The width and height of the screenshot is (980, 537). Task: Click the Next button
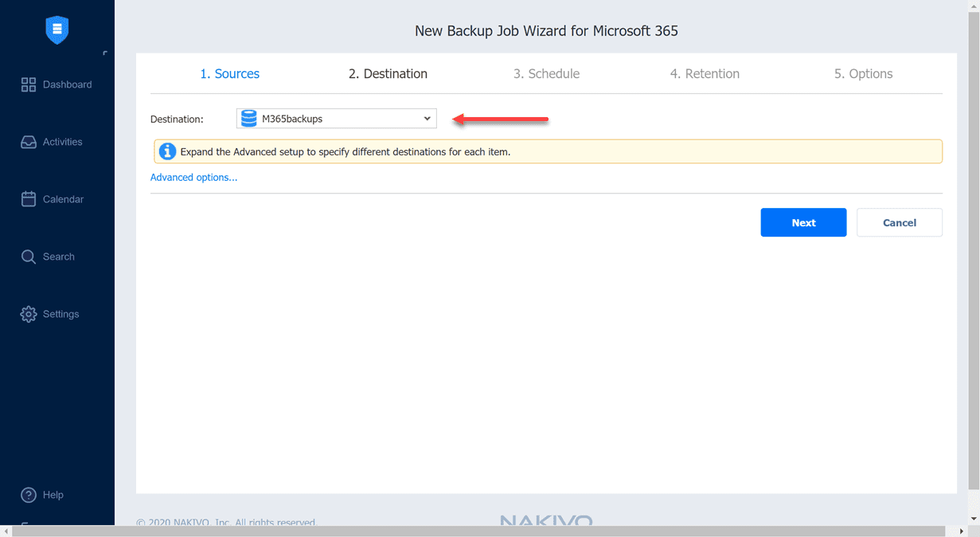pos(803,222)
